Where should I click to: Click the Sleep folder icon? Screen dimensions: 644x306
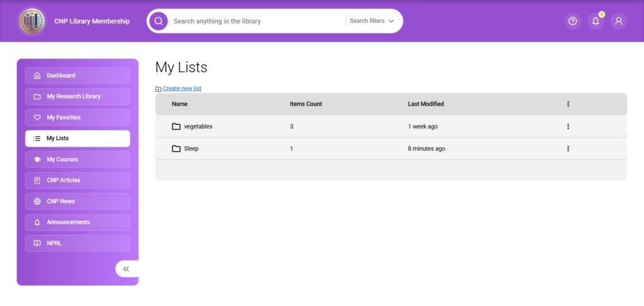click(176, 149)
